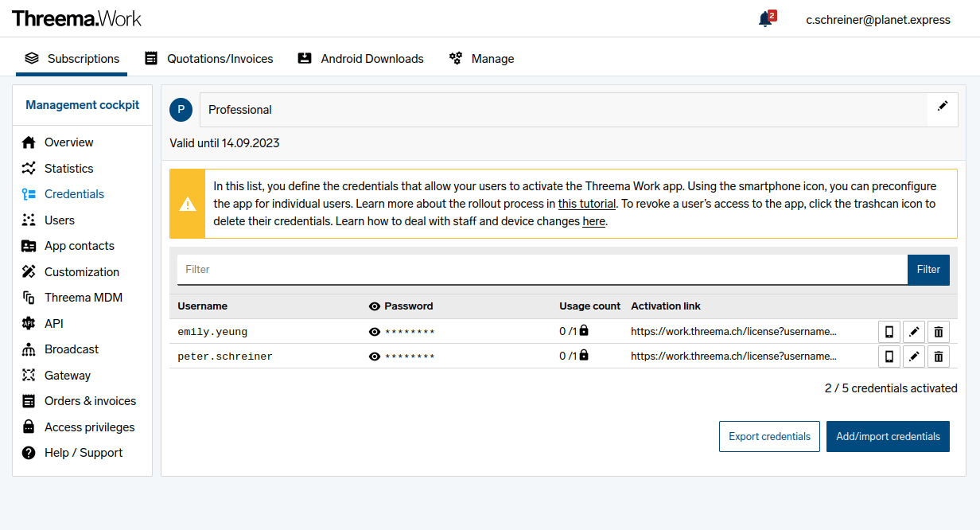Click the Help / Support question mark icon
This screenshot has width=980, height=530.
(x=29, y=453)
